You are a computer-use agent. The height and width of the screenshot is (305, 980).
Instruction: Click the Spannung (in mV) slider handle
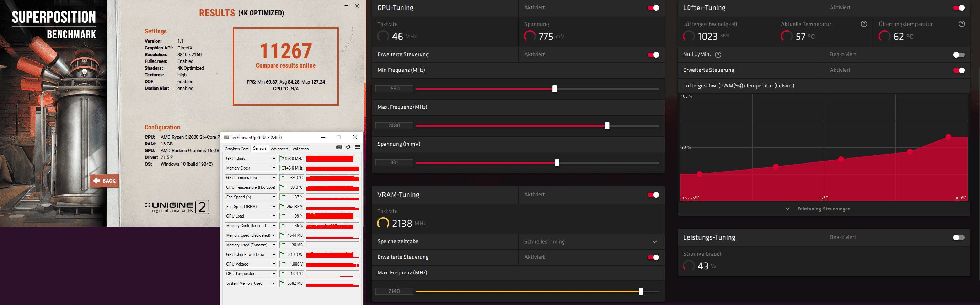pyautogui.click(x=557, y=163)
